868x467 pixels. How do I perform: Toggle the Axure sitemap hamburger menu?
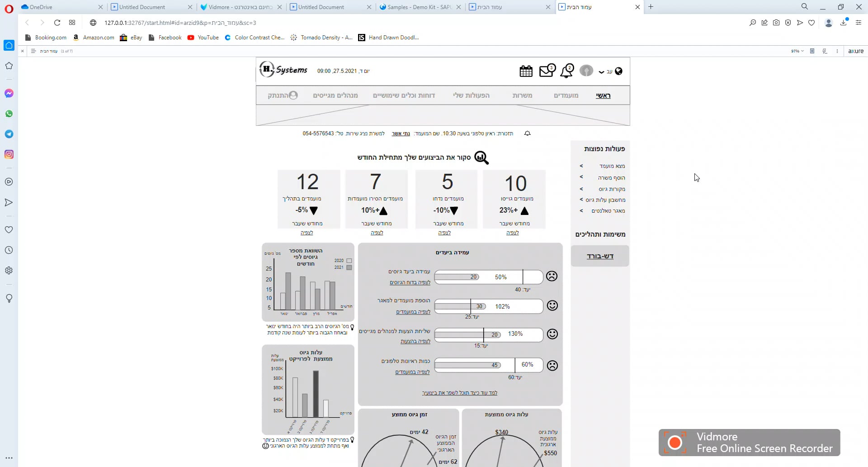tap(33, 51)
